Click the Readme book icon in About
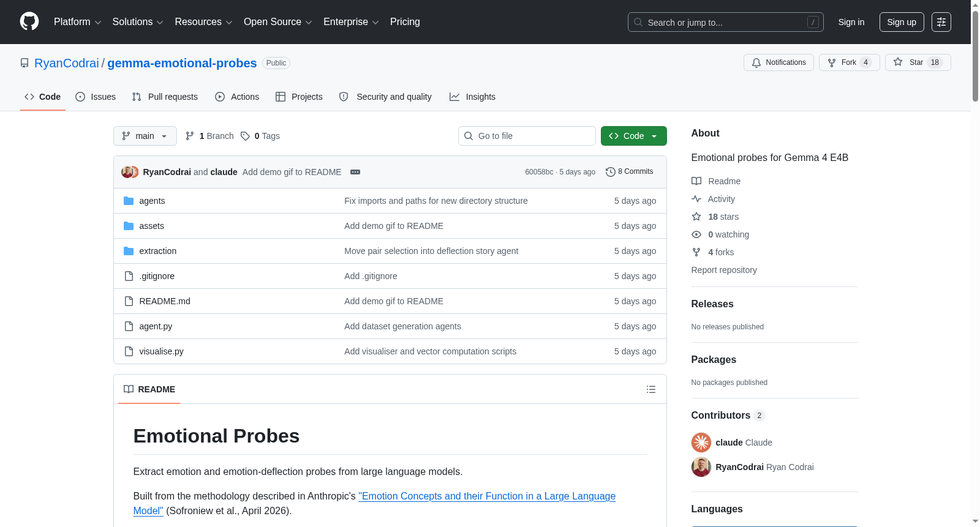Screen dimensions: 980x527 coord(696,181)
